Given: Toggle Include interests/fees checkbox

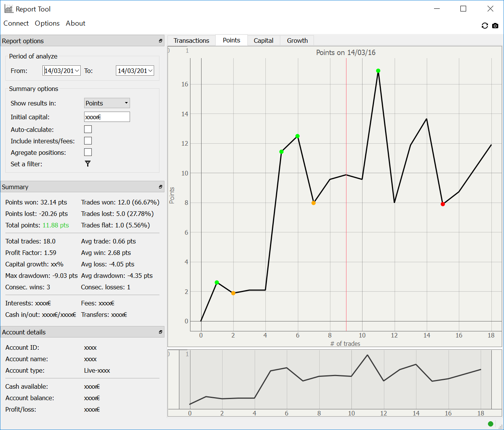Looking at the screenshot, I should [88, 141].
